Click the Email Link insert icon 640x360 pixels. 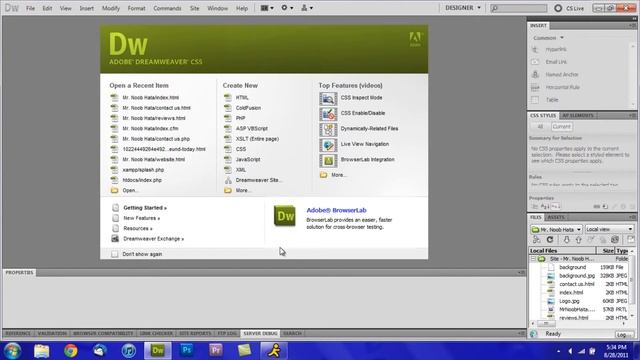coord(535,62)
